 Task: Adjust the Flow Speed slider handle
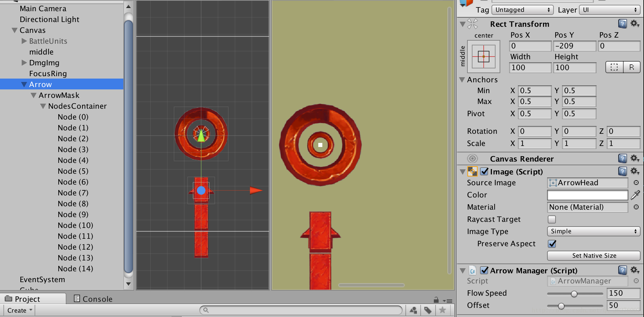click(x=574, y=294)
